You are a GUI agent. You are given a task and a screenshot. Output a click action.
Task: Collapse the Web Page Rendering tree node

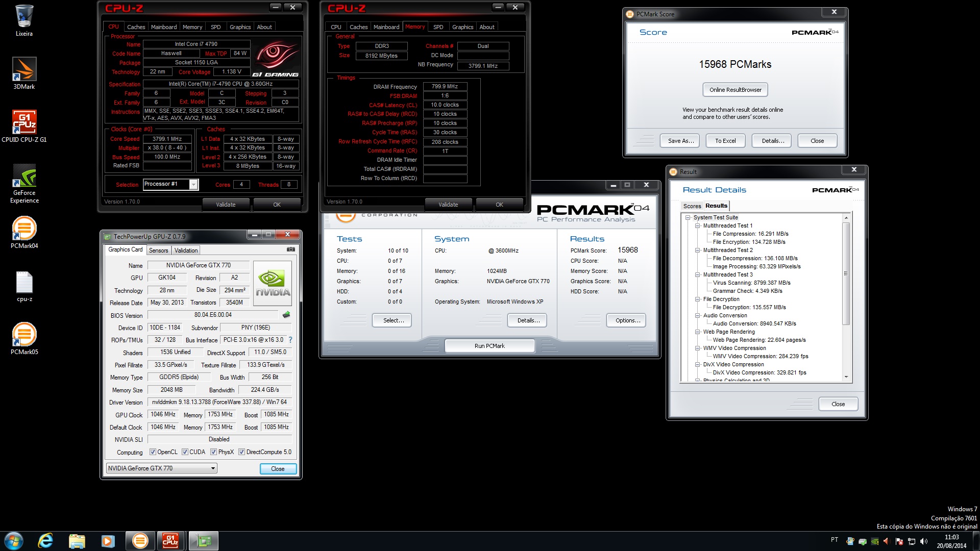click(697, 332)
